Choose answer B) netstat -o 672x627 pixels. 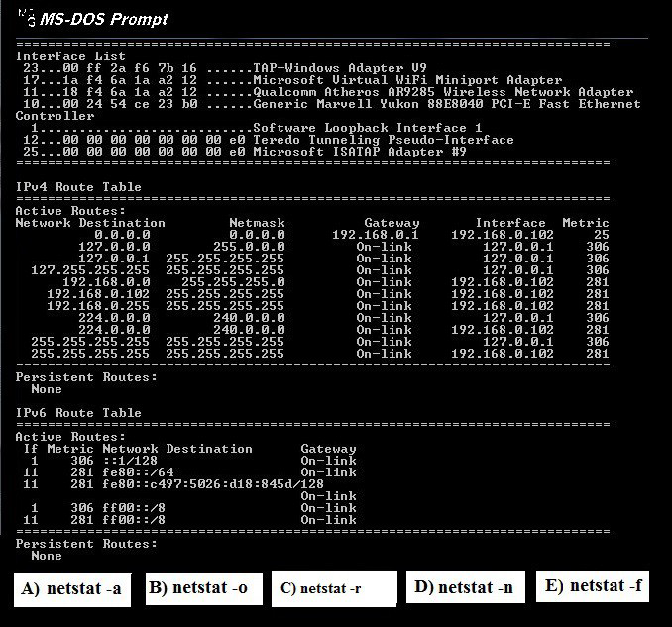tap(203, 588)
